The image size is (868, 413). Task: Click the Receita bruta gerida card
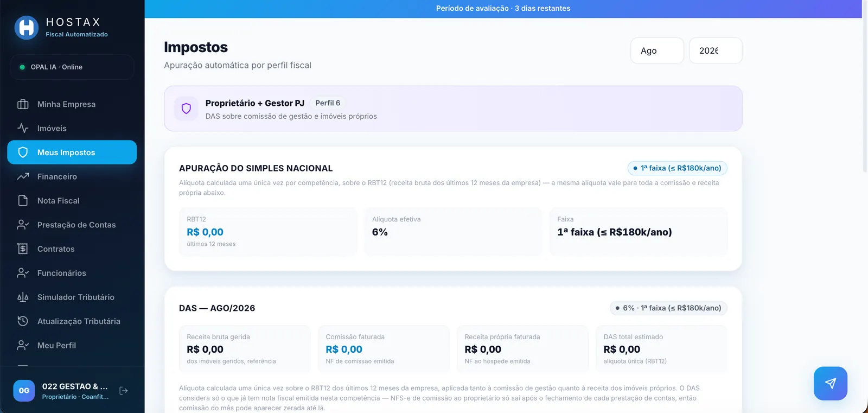point(245,349)
